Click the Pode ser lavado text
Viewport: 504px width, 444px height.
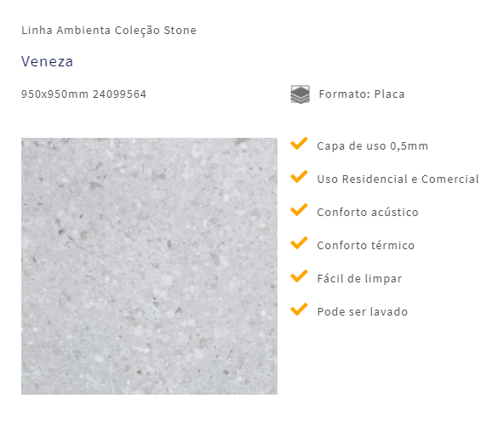363,311
